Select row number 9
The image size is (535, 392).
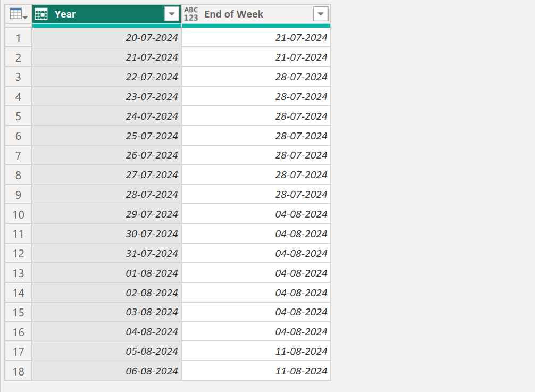tap(18, 194)
